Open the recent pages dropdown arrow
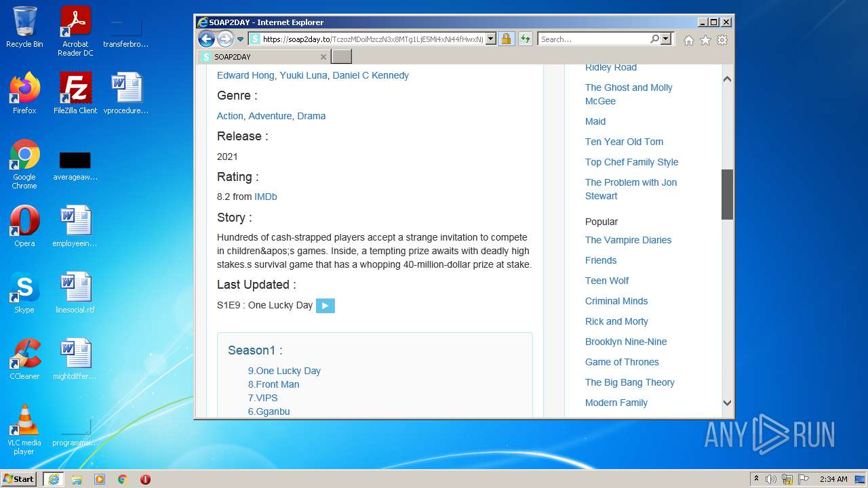This screenshot has height=488, width=868. click(x=240, y=39)
